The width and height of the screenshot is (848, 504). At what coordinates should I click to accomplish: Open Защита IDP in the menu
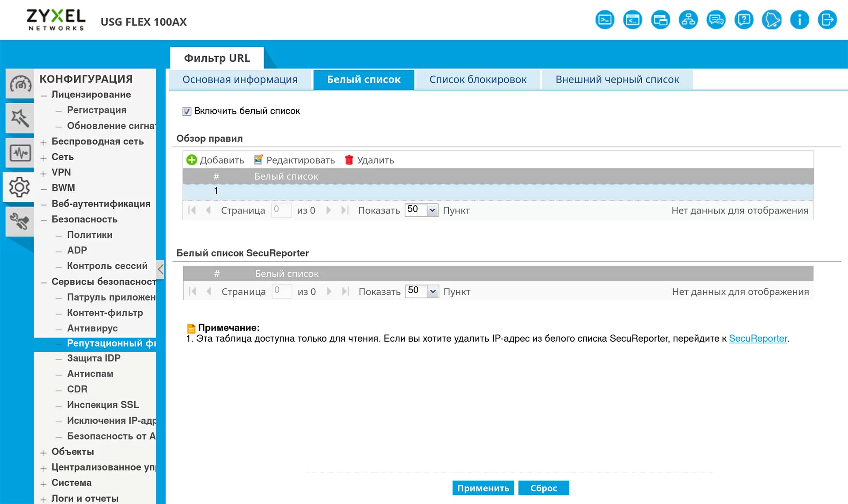(x=94, y=358)
